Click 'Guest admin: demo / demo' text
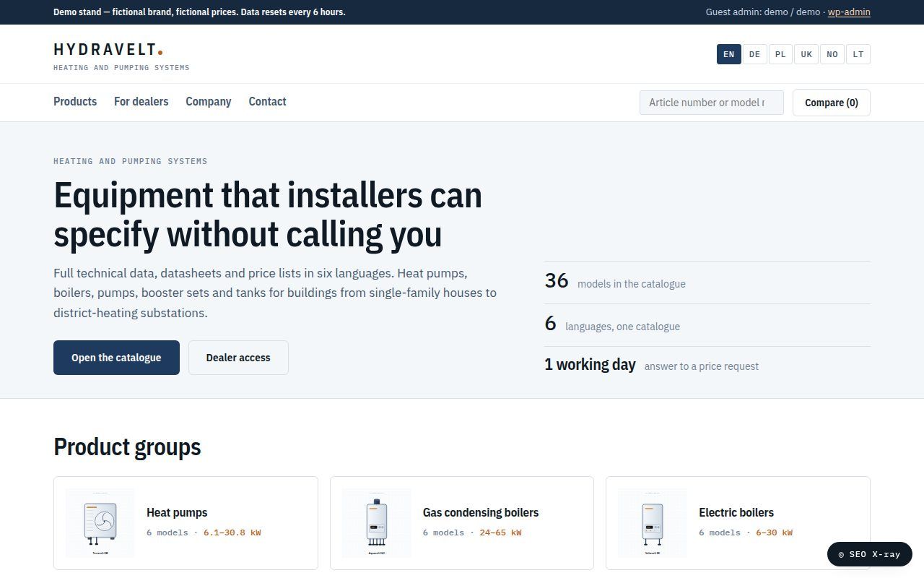 [762, 12]
